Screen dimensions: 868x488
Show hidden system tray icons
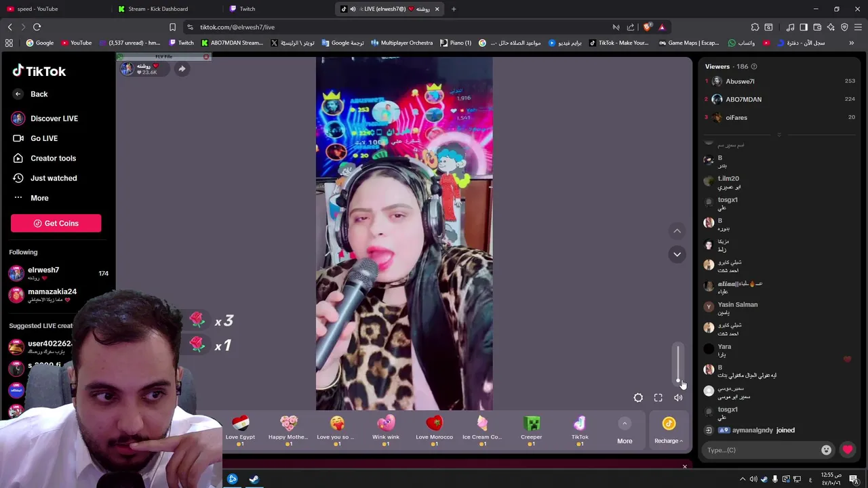click(x=743, y=479)
